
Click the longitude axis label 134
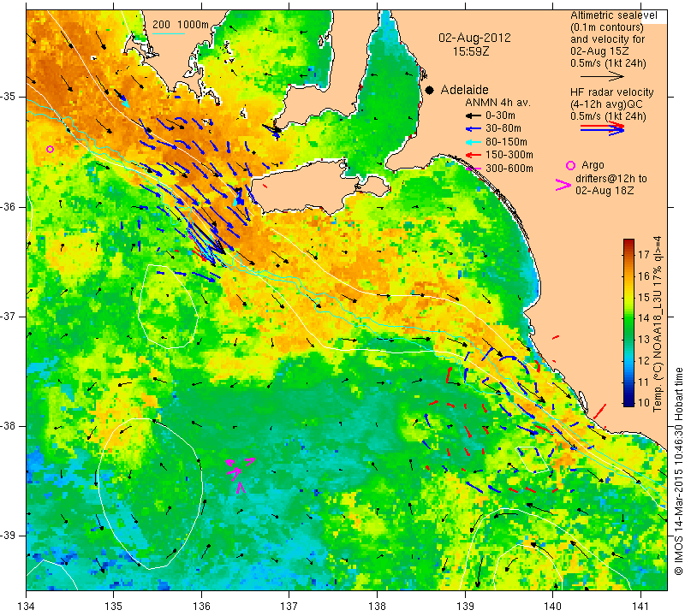(27, 607)
